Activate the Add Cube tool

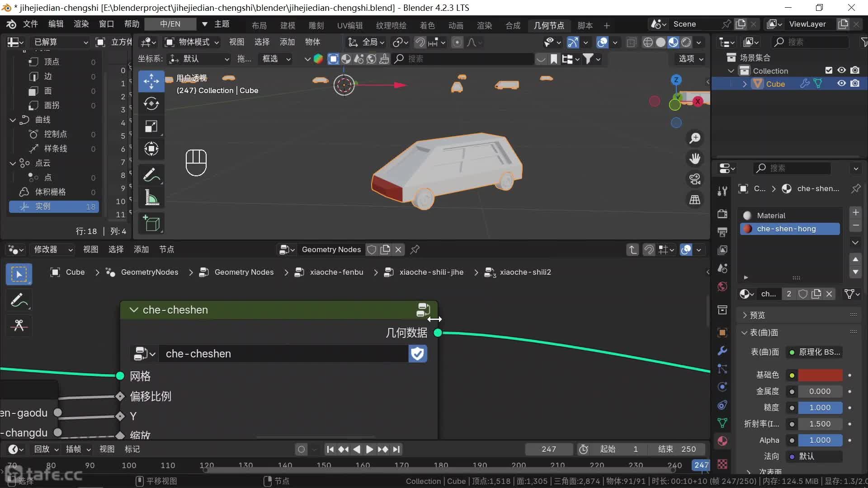[151, 224]
